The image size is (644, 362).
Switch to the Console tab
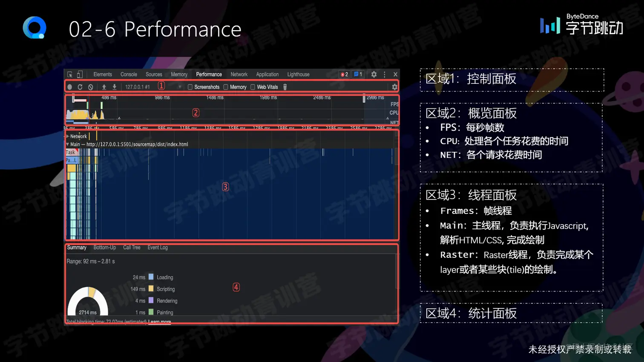click(129, 74)
